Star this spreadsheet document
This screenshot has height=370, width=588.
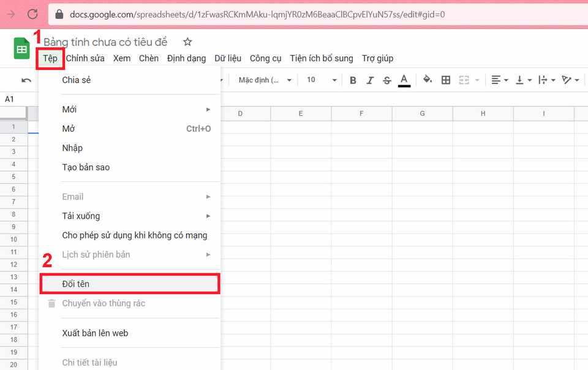(x=187, y=42)
